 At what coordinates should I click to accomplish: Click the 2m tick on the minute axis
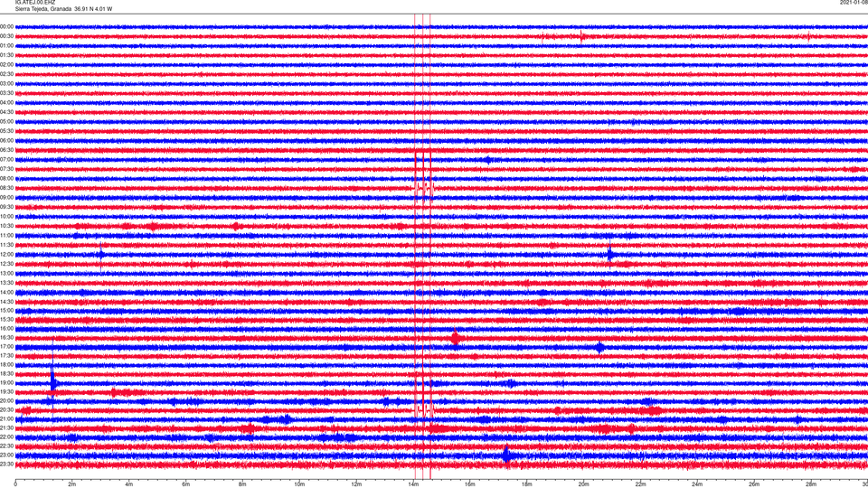pos(72,484)
